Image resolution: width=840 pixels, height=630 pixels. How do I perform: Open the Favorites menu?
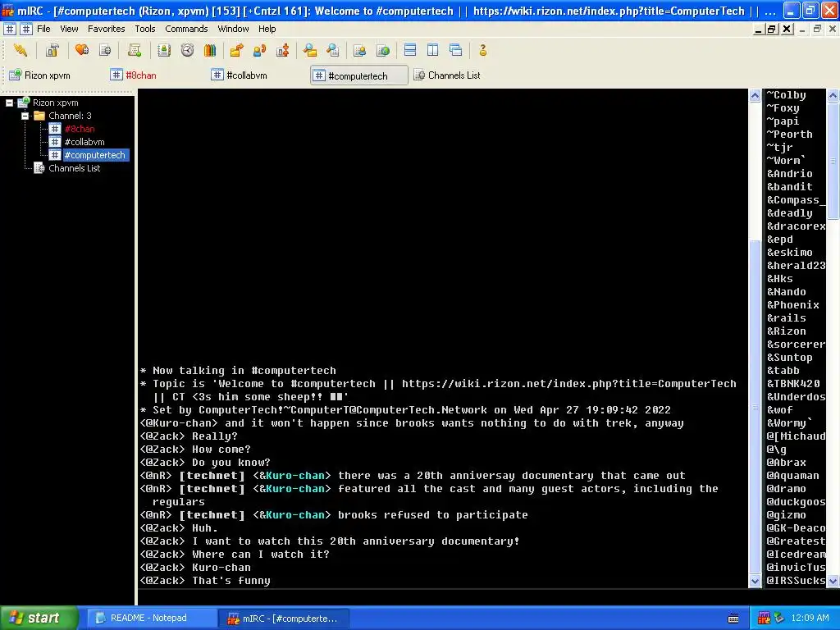pos(106,29)
